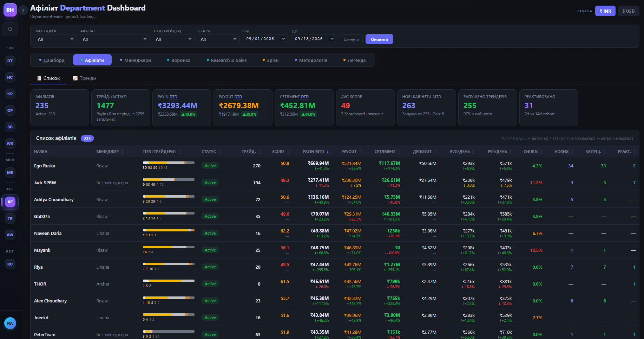Expand the sidebar with chevron arrow
Screen dimensions: 644x339
click(23, 10)
